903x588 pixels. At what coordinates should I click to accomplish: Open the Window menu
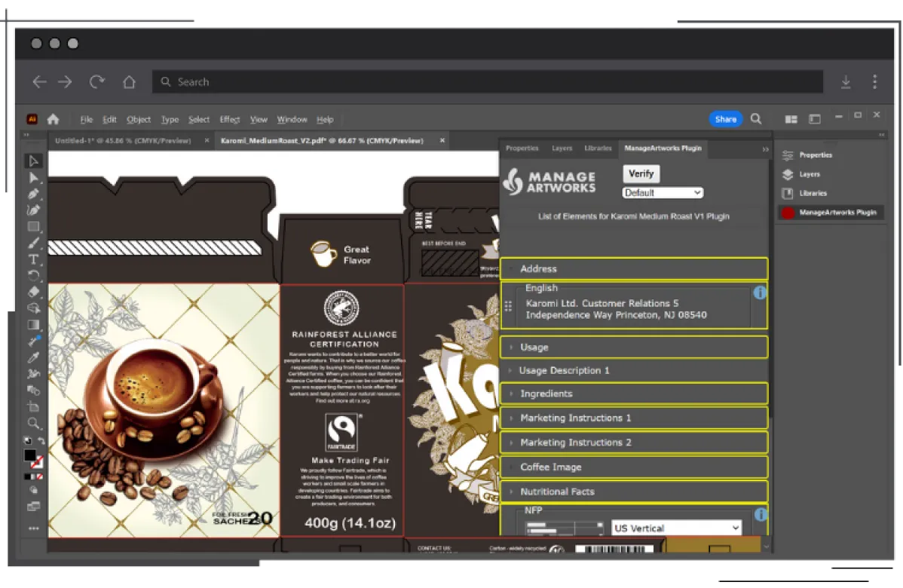292,119
